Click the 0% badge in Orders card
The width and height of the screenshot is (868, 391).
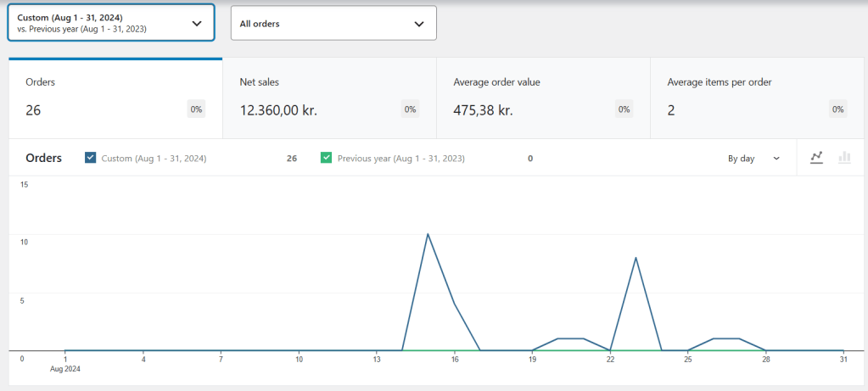pyautogui.click(x=196, y=109)
